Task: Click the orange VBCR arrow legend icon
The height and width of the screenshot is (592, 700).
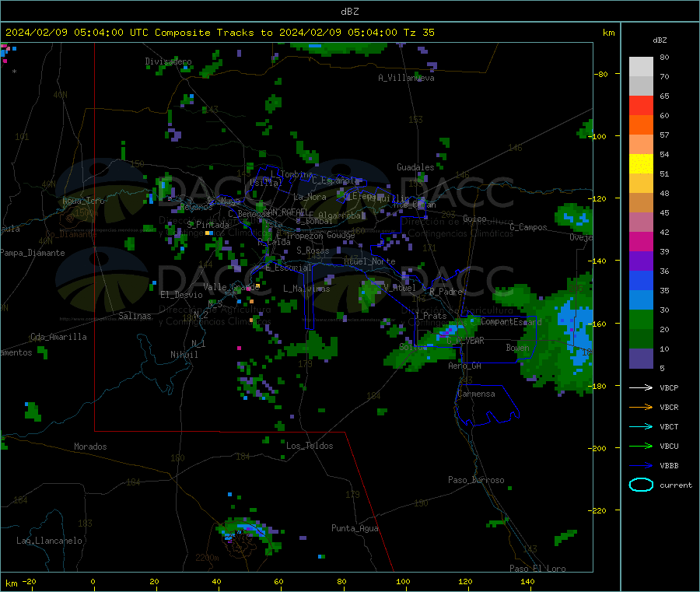Action: (641, 407)
